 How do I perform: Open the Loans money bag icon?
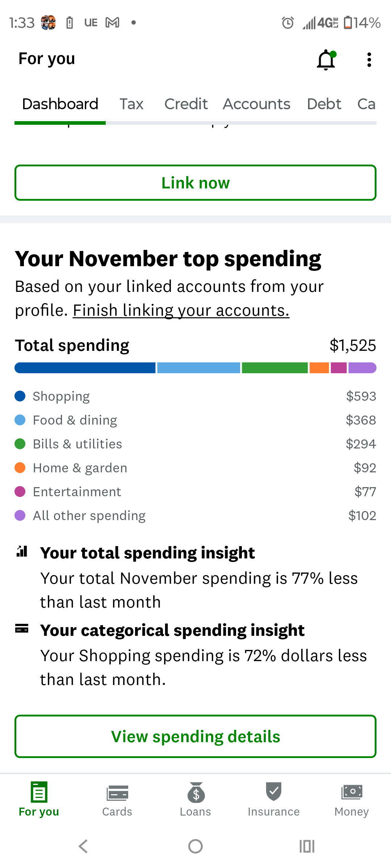click(x=196, y=793)
